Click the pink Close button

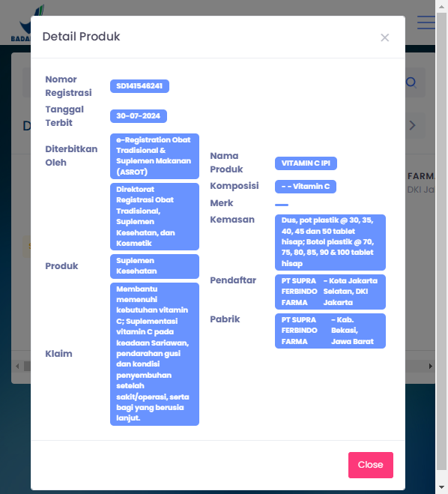tap(371, 465)
